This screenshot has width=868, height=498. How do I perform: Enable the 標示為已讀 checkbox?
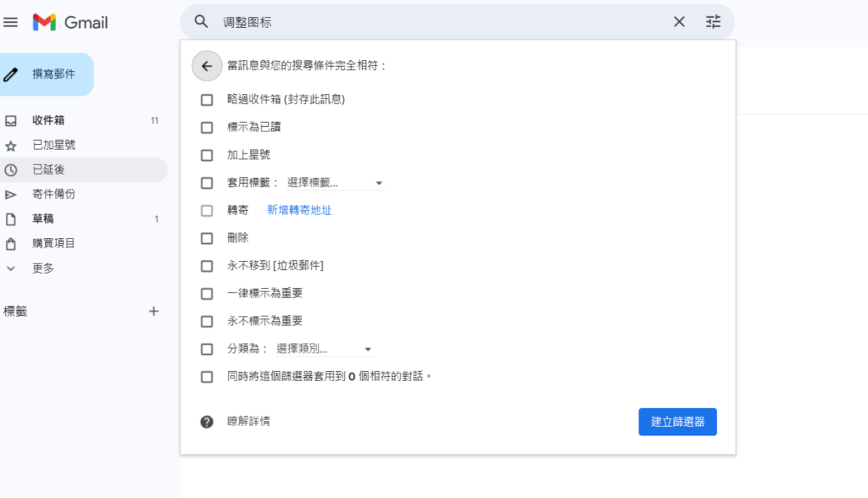pos(207,127)
